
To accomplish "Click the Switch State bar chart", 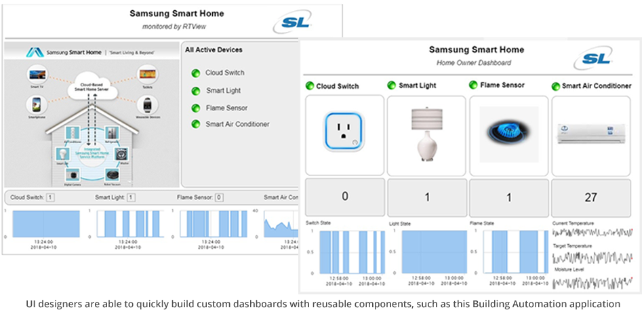I will coord(352,252).
